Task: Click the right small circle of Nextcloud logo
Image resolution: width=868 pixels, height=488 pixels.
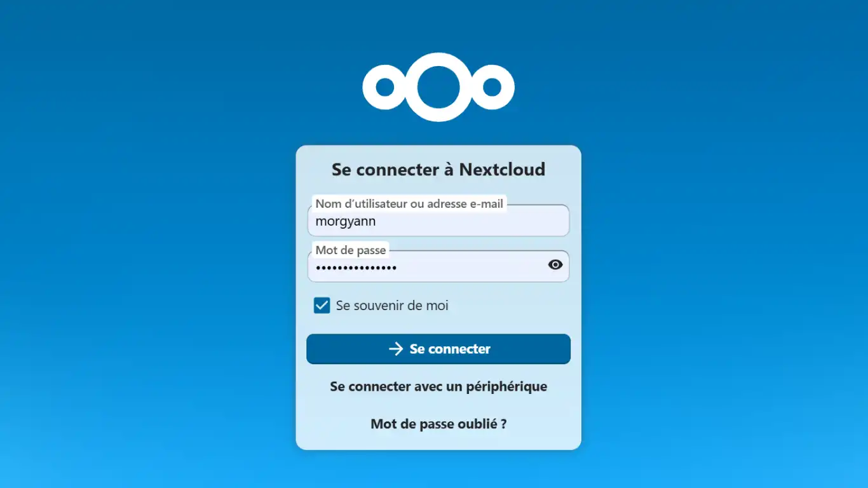Action: 492,87
